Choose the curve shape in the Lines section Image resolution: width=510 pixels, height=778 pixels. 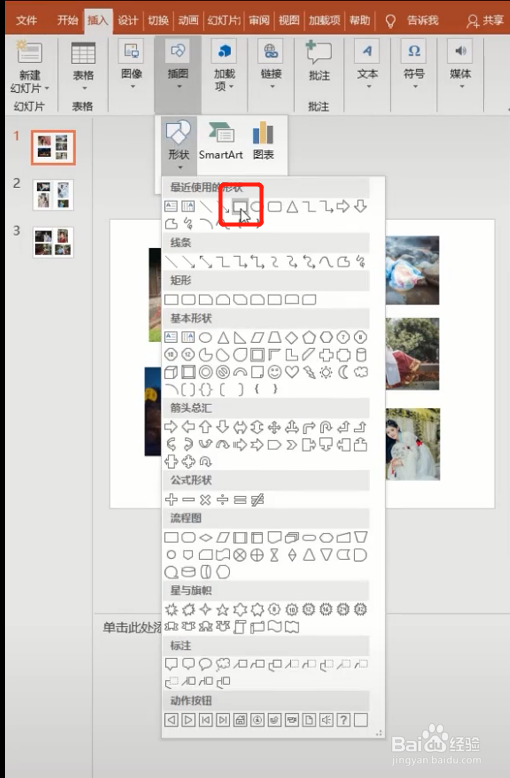(326, 261)
